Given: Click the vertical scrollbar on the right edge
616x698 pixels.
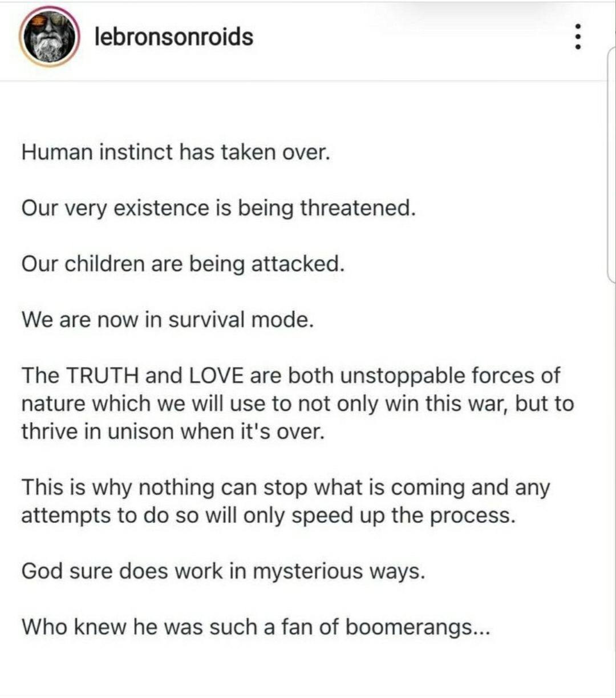Looking at the screenshot, I should tap(611, 166).
